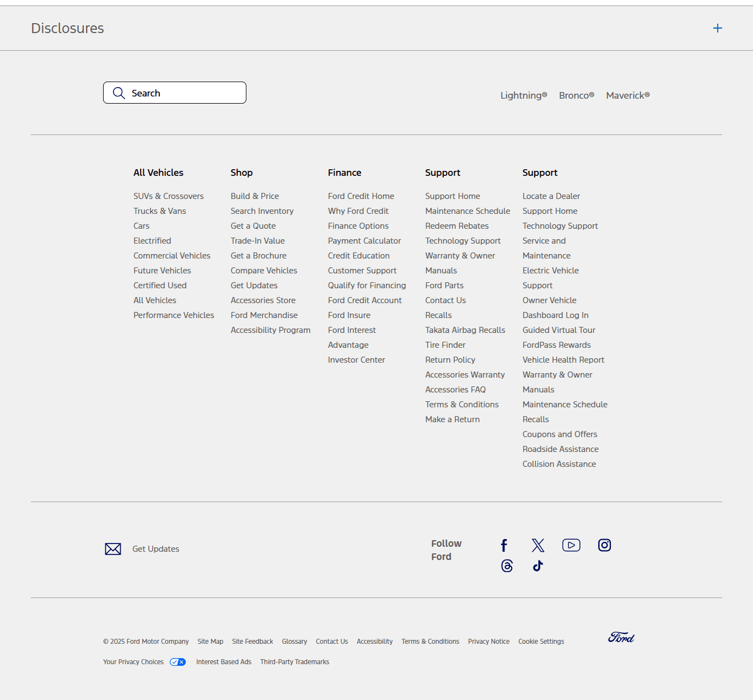Open Ford's X (Twitter) profile icon
The image size is (753, 700).
tap(538, 546)
